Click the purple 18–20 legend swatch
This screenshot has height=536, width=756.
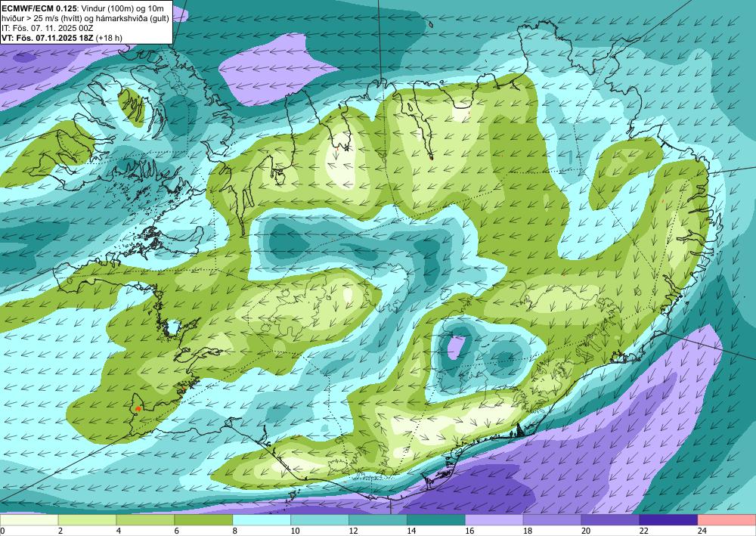(x=553, y=520)
